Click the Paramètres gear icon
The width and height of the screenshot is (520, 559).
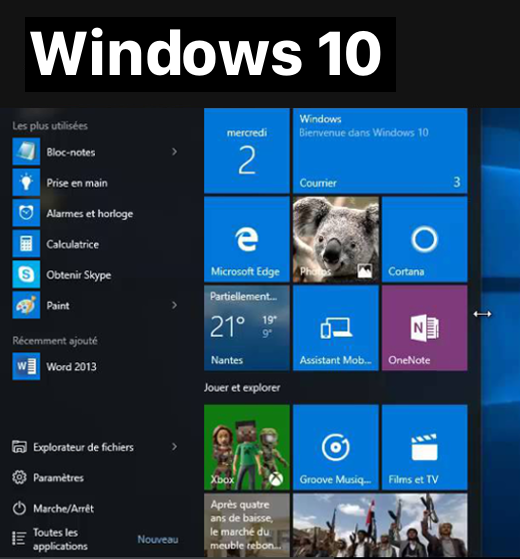click(19, 477)
